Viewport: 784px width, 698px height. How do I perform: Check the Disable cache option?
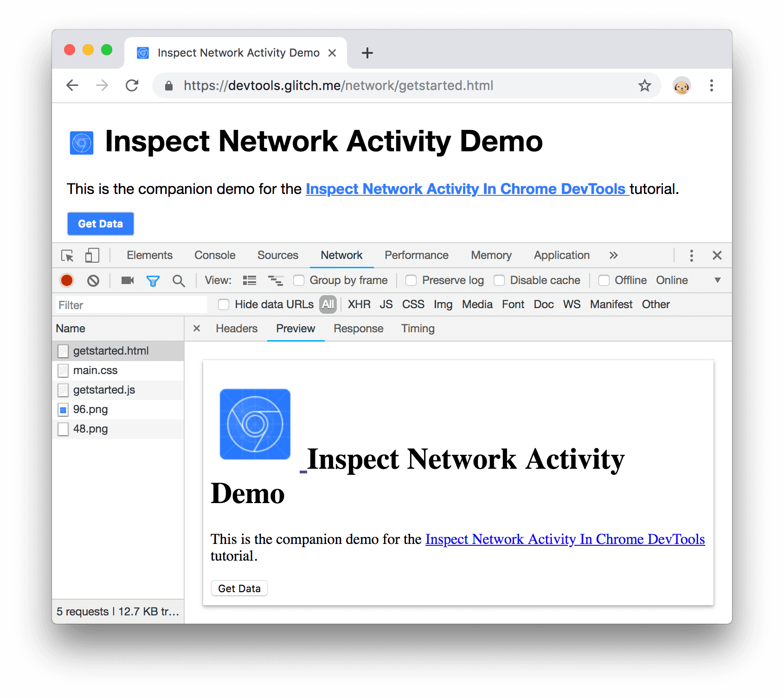click(x=499, y=280)
